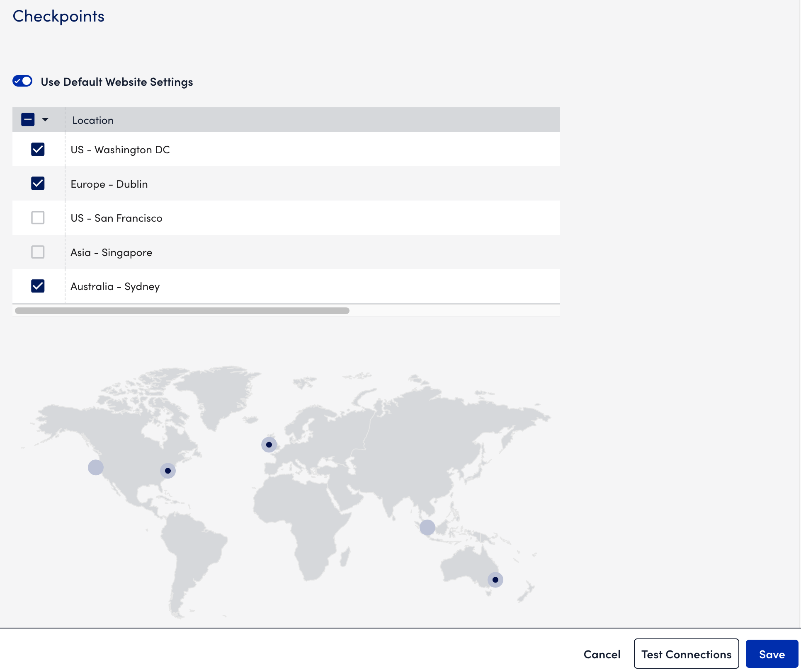The height and width of the screenshot is (672, 801).
Task: Toggle Use Default Website Settings switch
Action: [22, 81]
